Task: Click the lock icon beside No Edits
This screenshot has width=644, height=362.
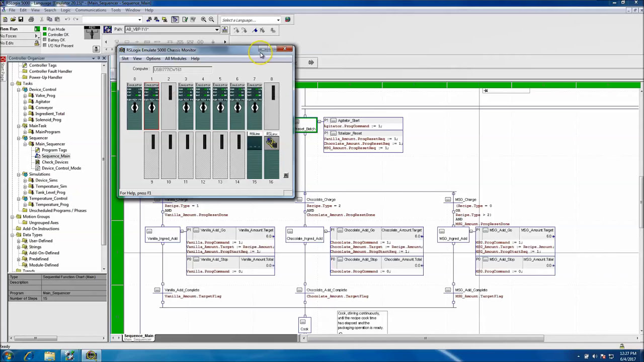Action: [x=37, y=43]
